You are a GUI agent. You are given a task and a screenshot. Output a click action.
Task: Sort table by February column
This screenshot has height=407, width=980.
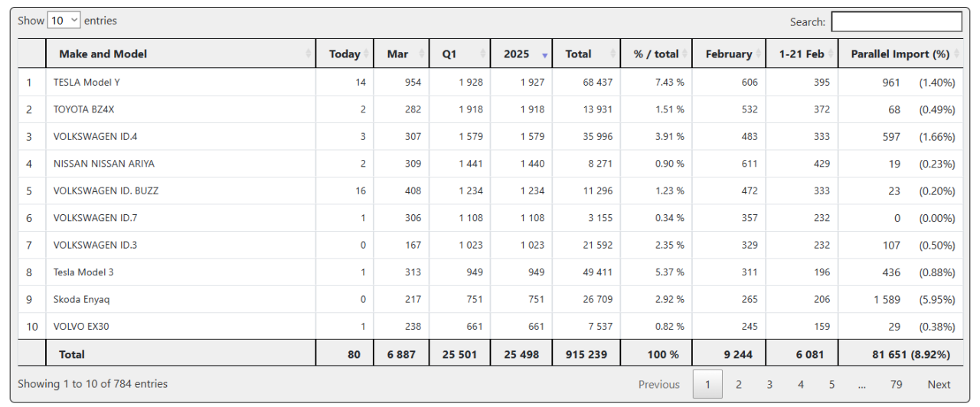pyautogui.click(x=729, y=54)
